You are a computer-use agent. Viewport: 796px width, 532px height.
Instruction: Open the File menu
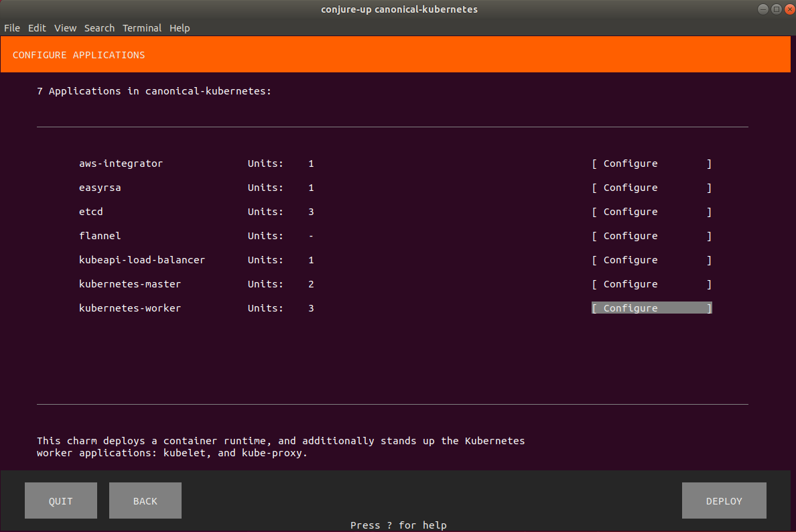click(11, 28)
